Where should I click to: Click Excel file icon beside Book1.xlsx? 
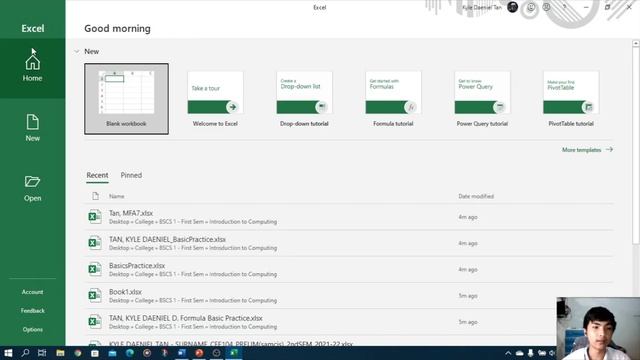coord(95,295)
